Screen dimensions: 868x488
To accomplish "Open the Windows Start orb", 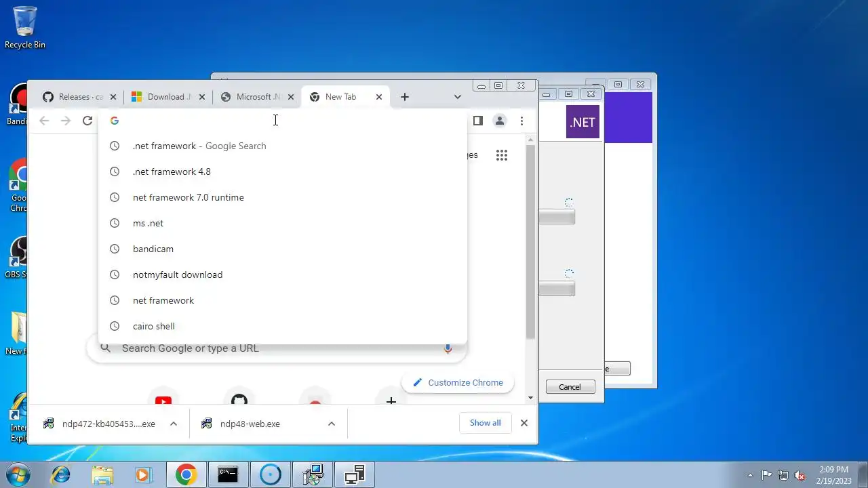I will (18, 475).
